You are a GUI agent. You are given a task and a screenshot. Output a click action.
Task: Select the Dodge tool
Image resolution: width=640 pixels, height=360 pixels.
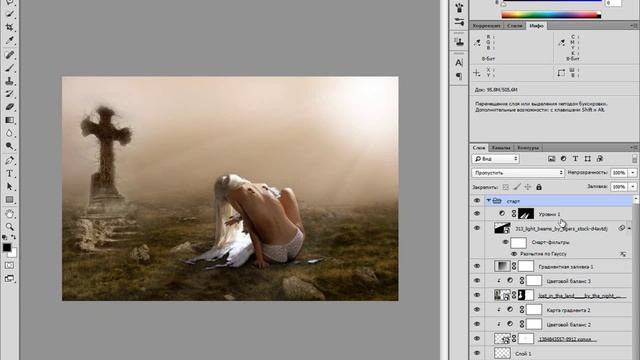pos(10,146)
